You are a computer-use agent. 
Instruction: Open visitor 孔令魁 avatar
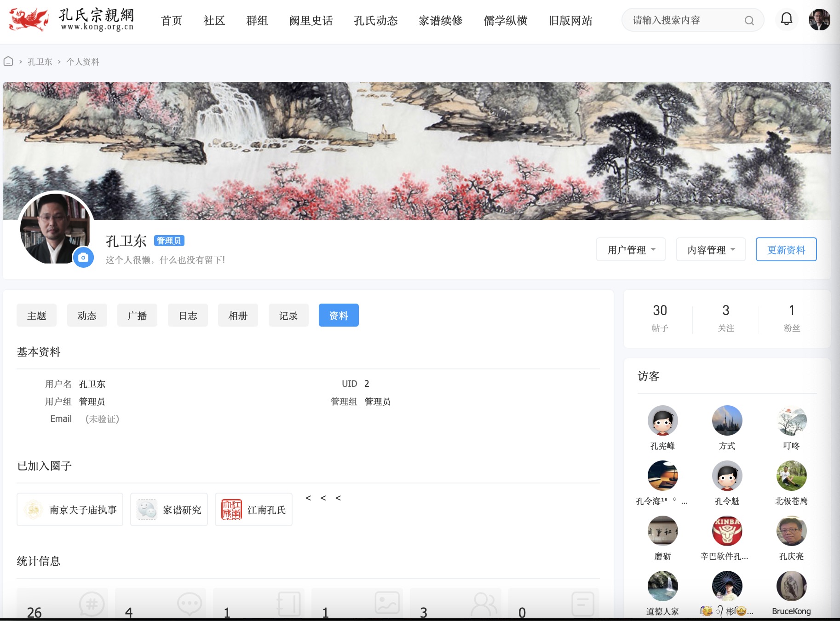pyautogui.click(x=727, y=476)
